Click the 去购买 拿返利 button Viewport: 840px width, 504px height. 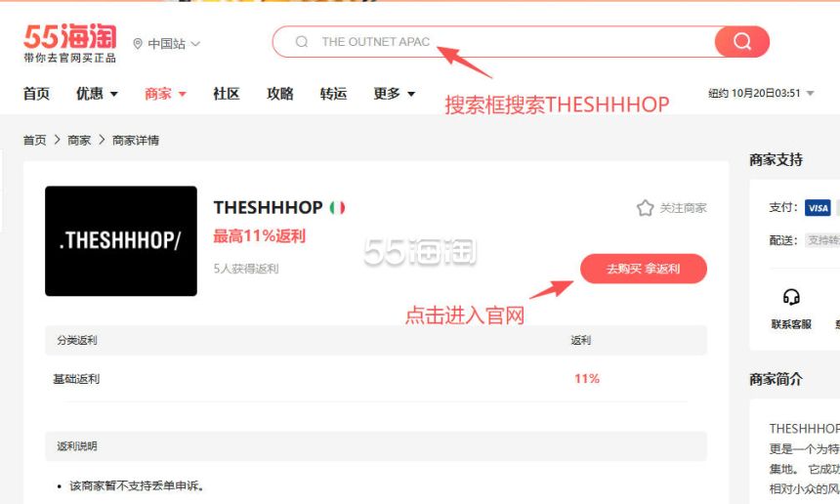(644, 269)
